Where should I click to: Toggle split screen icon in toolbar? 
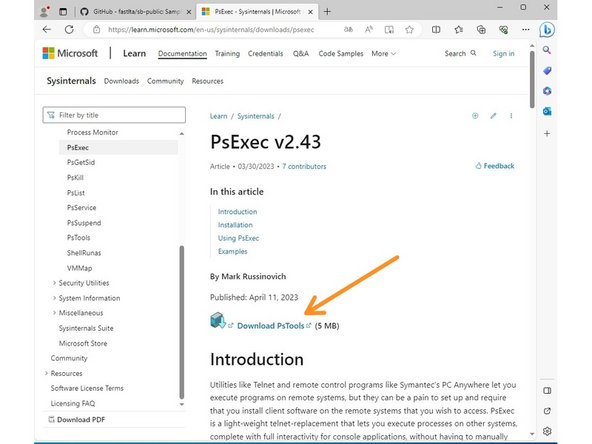(x=436, y=29)
